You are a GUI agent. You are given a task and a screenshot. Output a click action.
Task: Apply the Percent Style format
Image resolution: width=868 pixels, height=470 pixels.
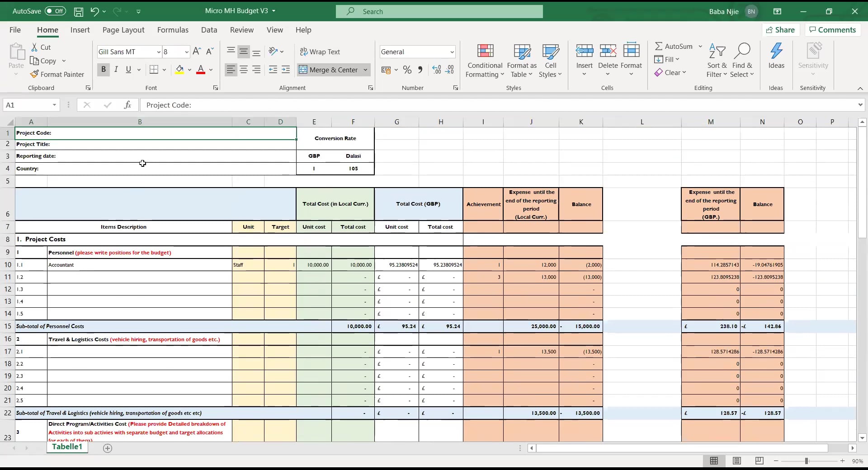click(407, 70)
